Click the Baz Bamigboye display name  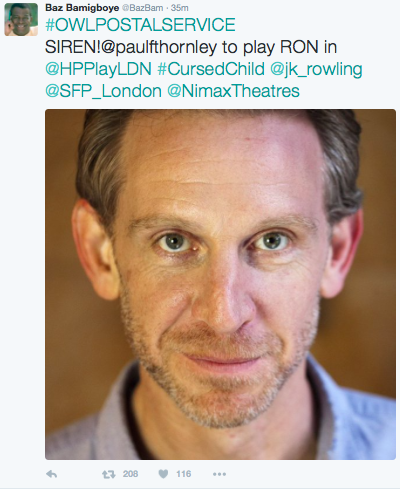click(82, 8)
